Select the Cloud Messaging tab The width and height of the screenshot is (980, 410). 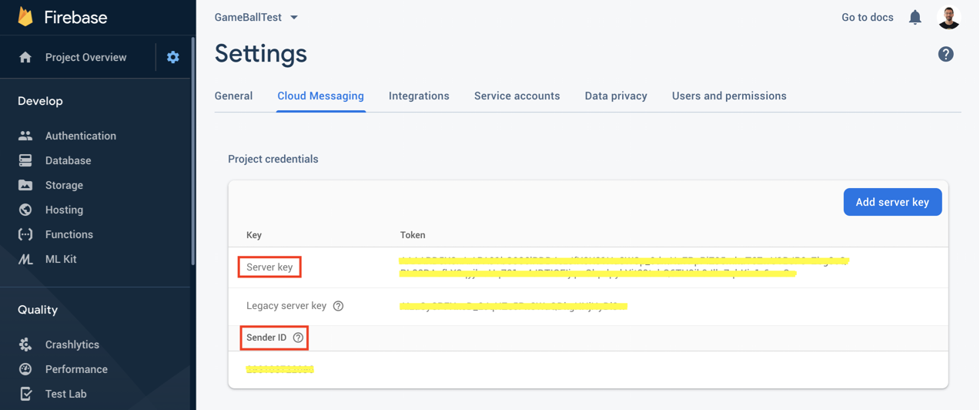pyautogui.click(x=320, y=96)
